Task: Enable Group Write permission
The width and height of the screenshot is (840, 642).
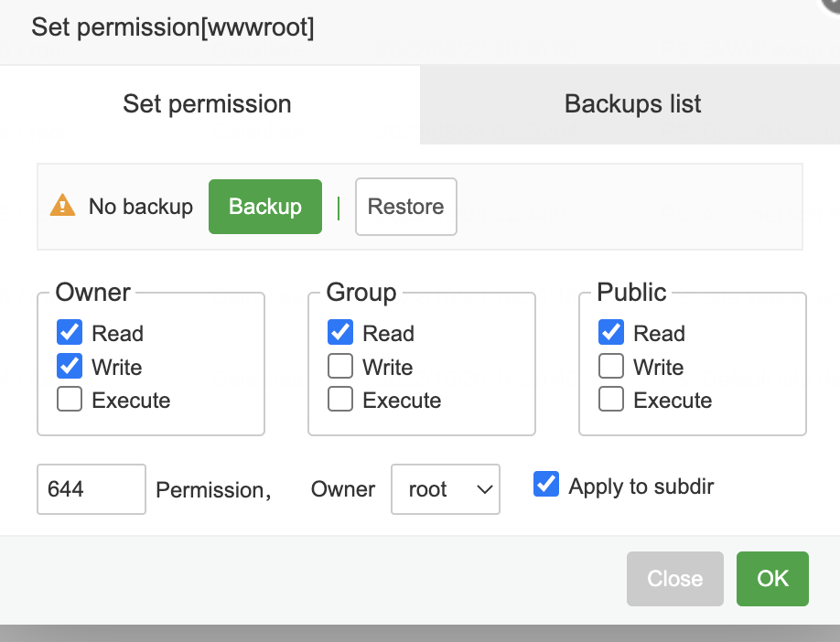Action: point(340,367)
